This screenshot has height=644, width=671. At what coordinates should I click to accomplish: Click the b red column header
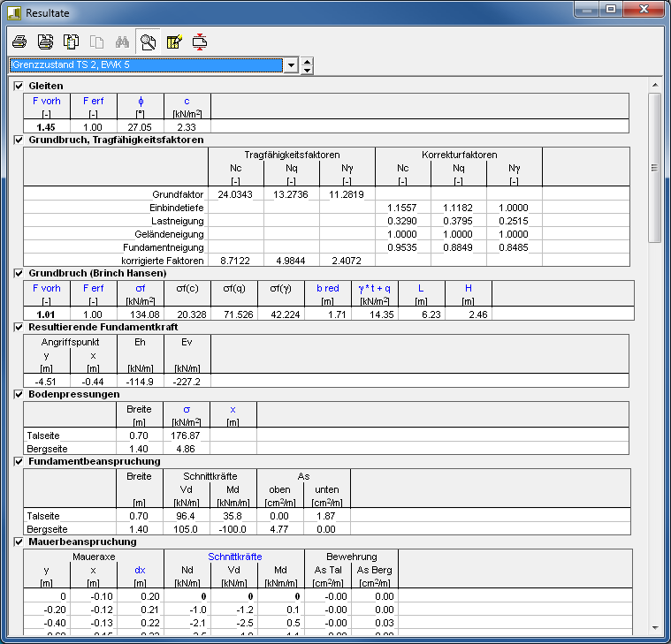[327, 288]
